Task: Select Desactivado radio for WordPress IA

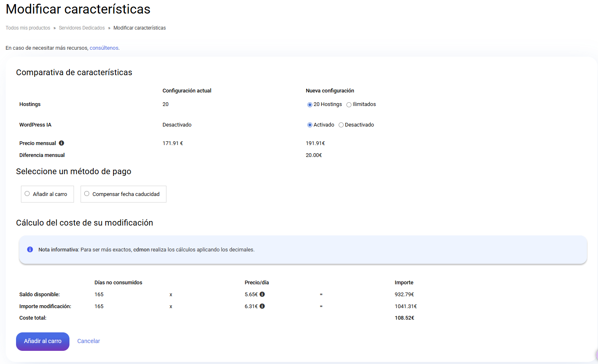Action: [341, 125]
